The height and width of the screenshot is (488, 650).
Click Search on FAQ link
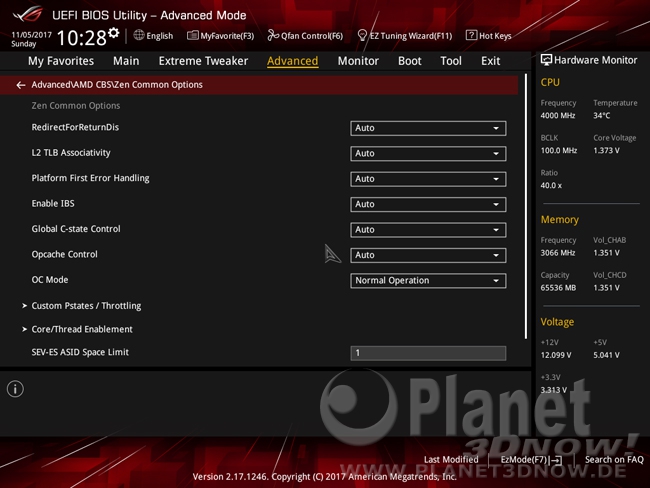click(x=614, y=459)
